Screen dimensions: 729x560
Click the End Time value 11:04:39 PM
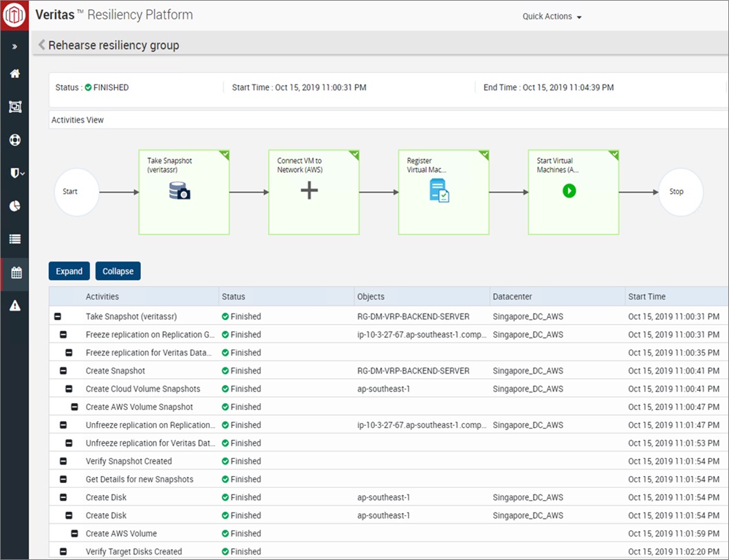(x=568, y=87)
